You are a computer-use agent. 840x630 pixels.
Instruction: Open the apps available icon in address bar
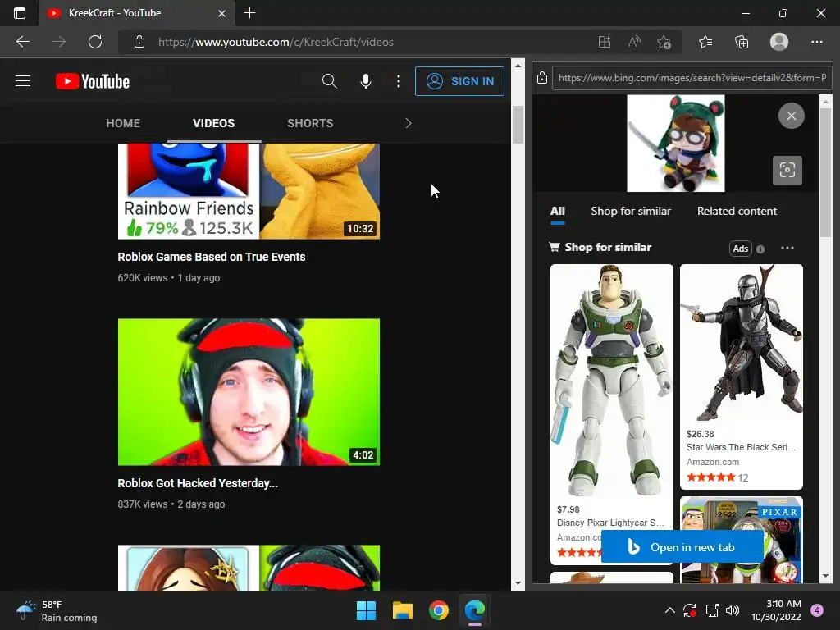pyautogui.click(x=605, y=42)
